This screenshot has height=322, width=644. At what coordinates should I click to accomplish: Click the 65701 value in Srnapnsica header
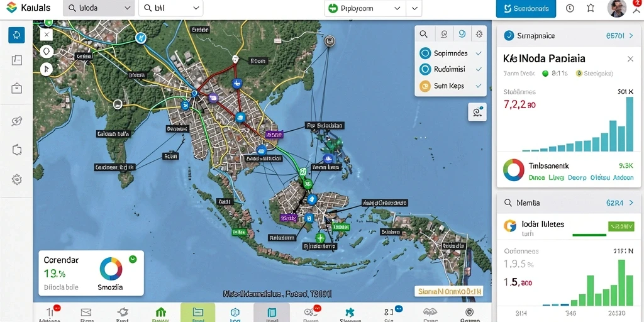coord(615,36)
